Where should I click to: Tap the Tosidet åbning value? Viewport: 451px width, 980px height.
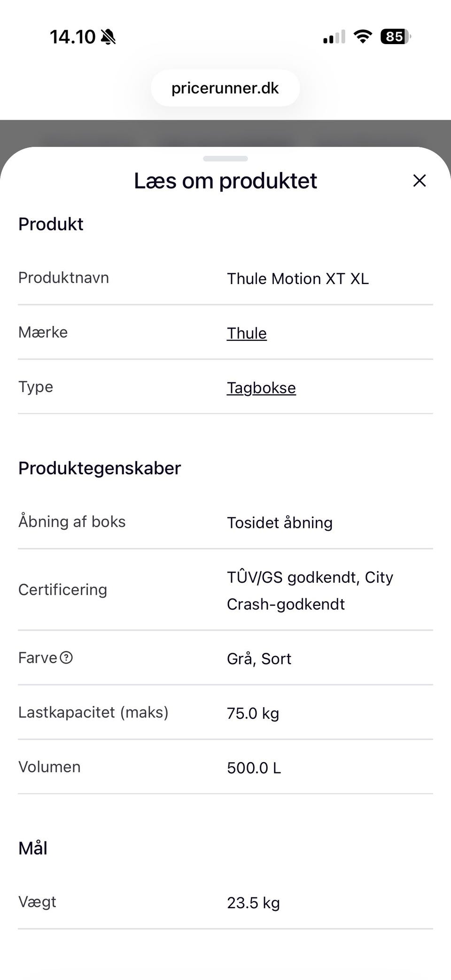280,523
